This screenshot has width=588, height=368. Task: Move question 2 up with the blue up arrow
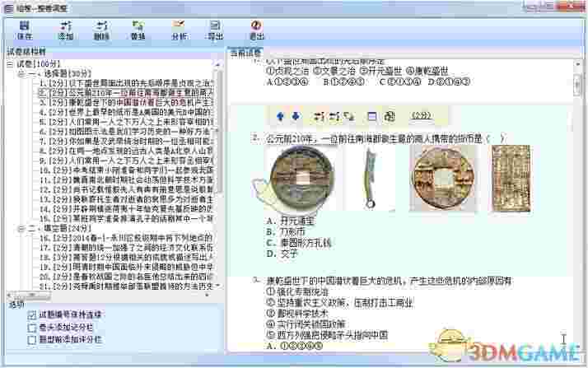(x=280, y=116)
